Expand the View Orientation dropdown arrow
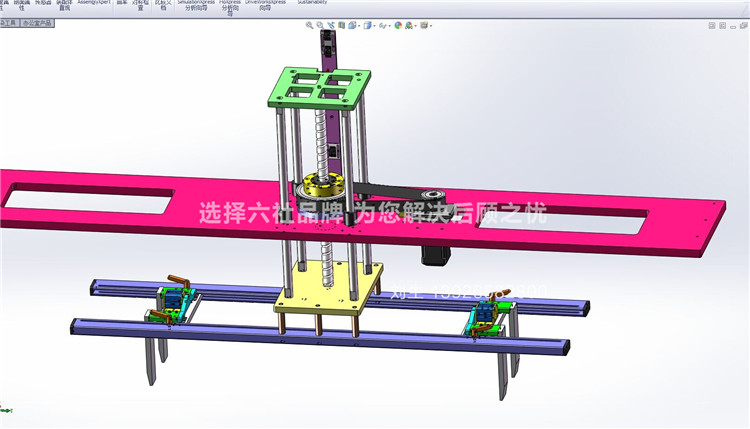This screenshot has height=429, width=750. [x=359, y=26]
